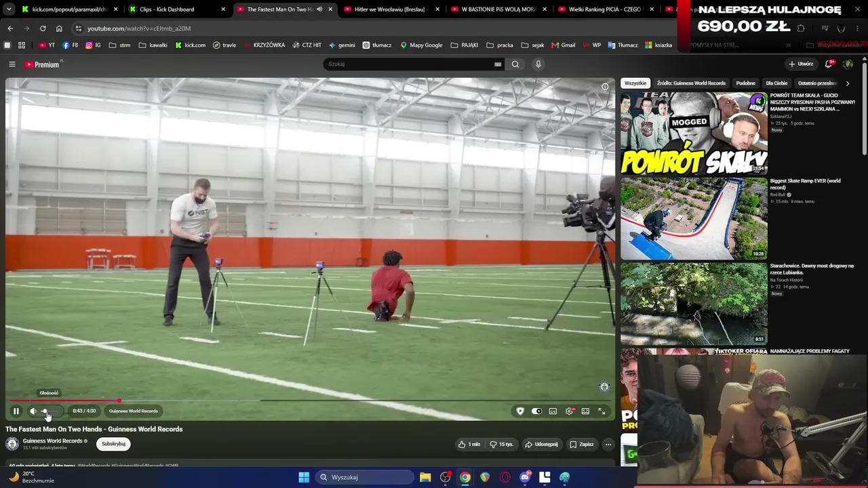Image resolution: width=868 pixels, height=488 pixels.
Task: Click the shield icon in the player controls
Action: [520, 411]
